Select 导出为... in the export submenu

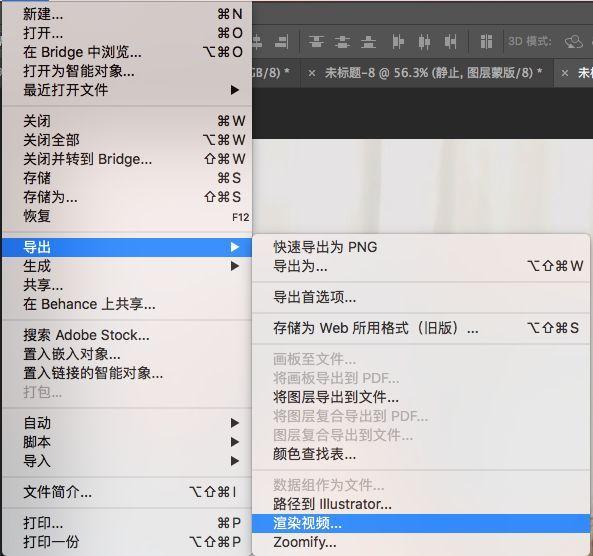pos(421,266)
